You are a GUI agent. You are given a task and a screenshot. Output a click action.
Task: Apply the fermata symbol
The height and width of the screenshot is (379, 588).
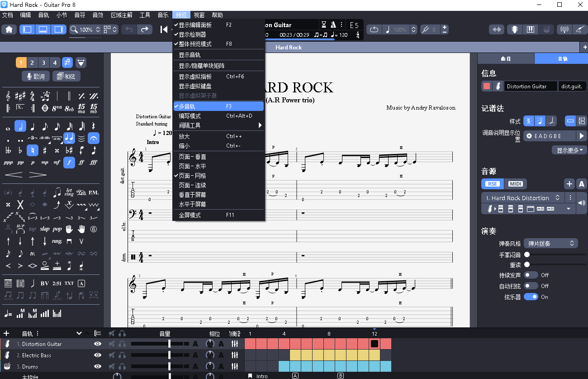pyautogui.click(x=94, y=138)
